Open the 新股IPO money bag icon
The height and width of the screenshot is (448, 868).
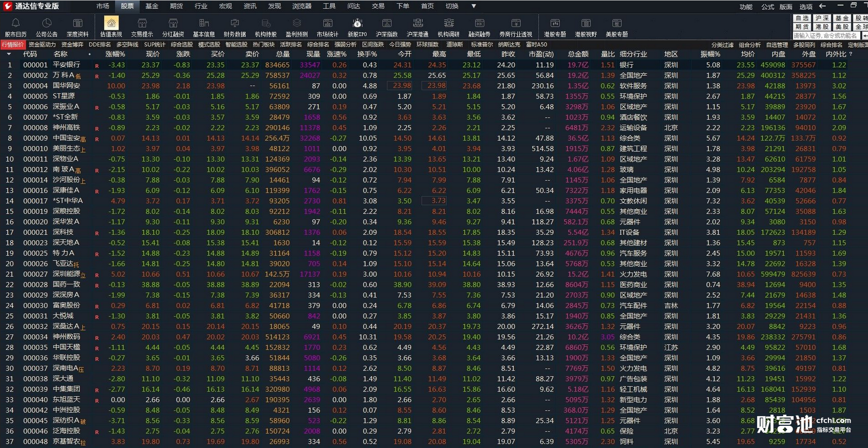point(357,23)
